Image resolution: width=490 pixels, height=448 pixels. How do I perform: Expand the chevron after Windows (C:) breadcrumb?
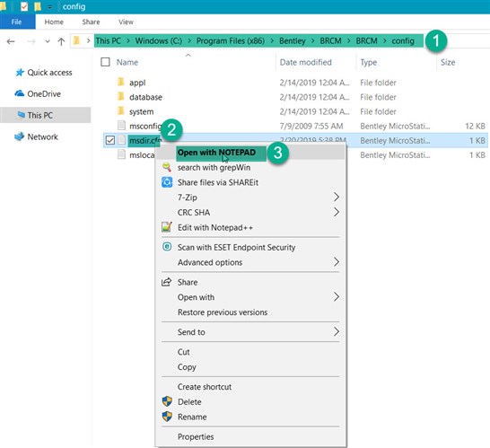click(x=189, y=41)
